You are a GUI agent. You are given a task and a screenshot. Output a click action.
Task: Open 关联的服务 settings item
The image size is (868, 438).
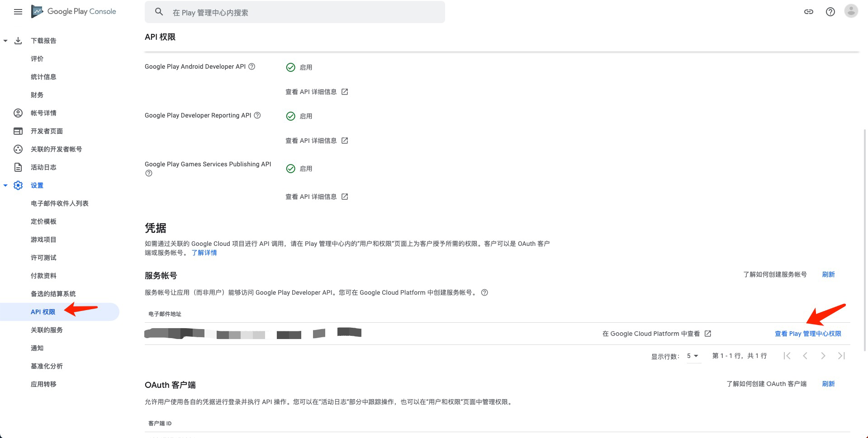click(x=47, y=330)
